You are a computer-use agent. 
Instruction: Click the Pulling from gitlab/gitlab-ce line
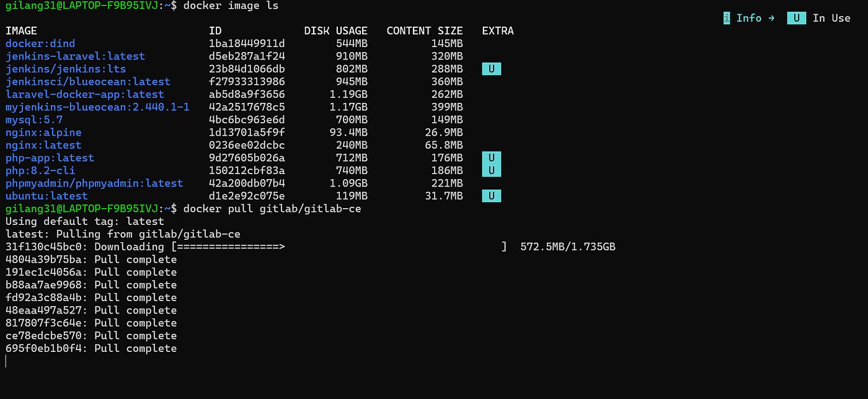pyautogui.click(x=123, y=234)
